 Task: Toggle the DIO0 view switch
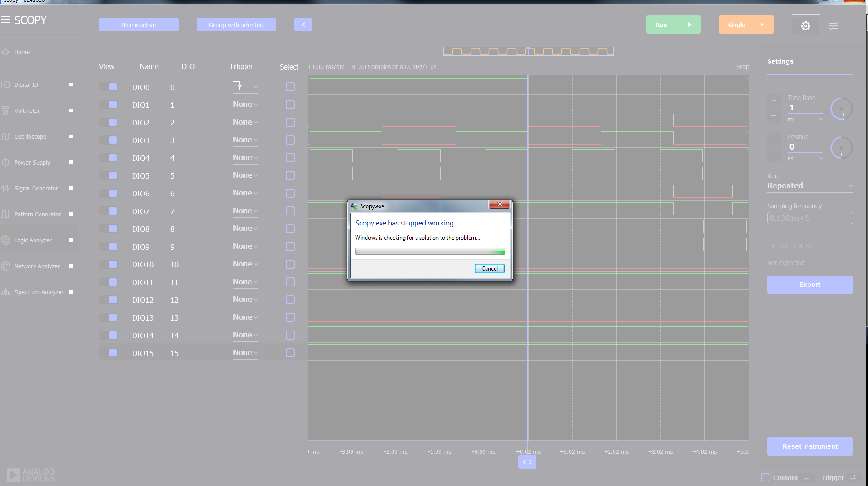[109, 87]
